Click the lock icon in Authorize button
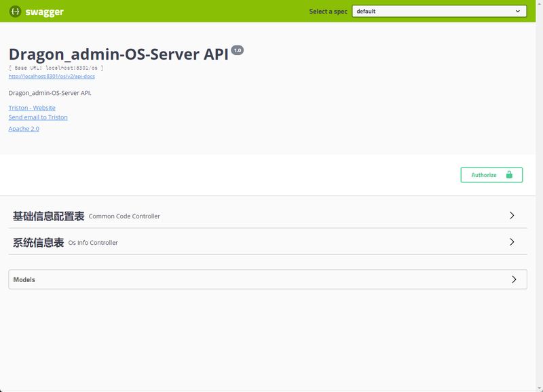Viewport: 543px width, 392px height. click(x=509, y=175)
